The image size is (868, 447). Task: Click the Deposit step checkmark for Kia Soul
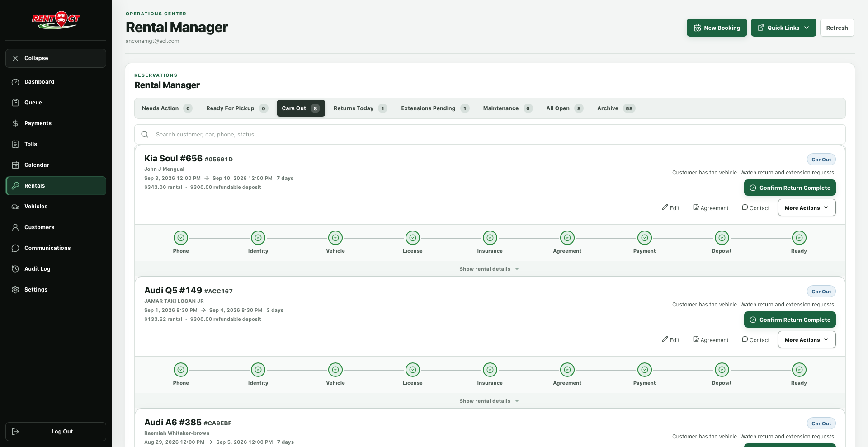pos(722,238)
